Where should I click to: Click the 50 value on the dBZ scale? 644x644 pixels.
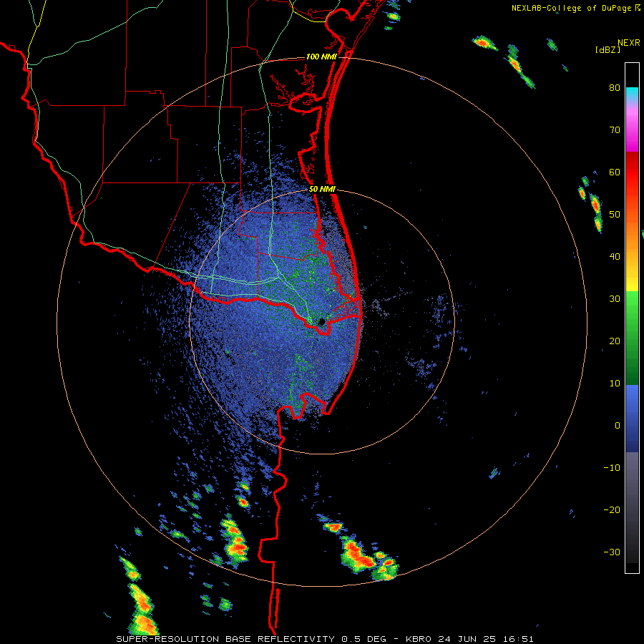(x=615, y=215)
